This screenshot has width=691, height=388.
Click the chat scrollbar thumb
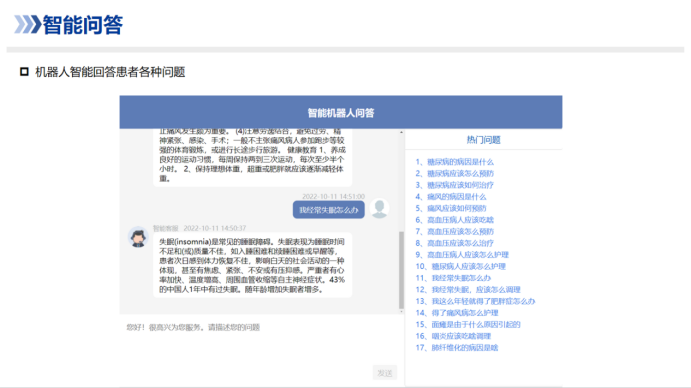click(x=401, y=270)
